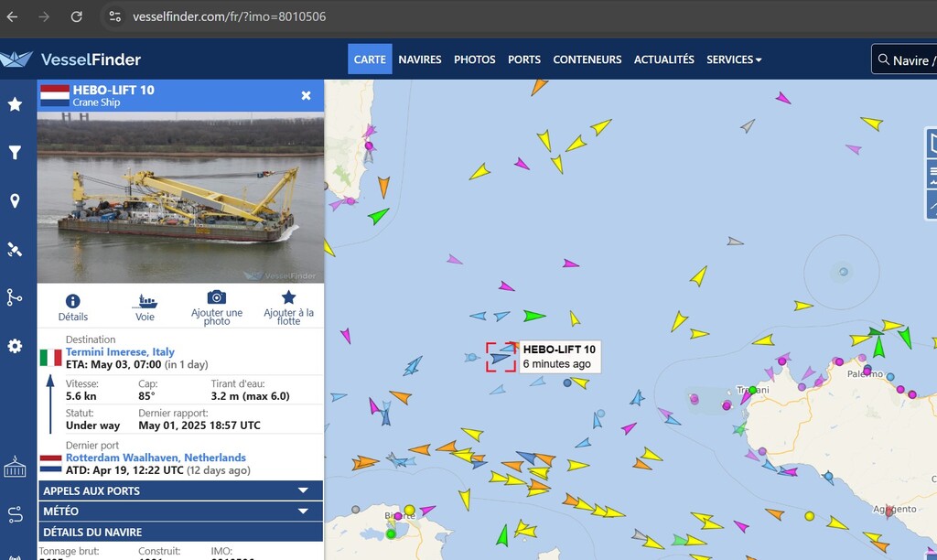
Task: Open the favorites star in left sidebar
Action: pos(15,104)
